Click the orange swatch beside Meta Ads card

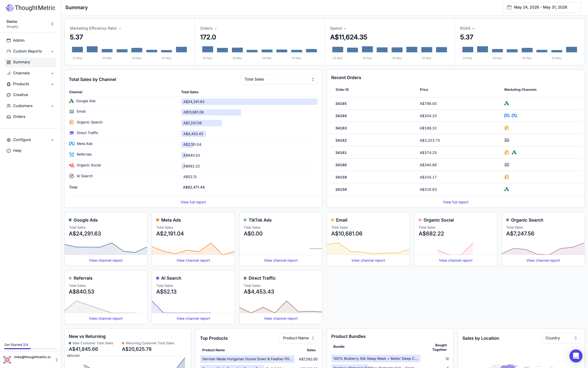(158, 220)
